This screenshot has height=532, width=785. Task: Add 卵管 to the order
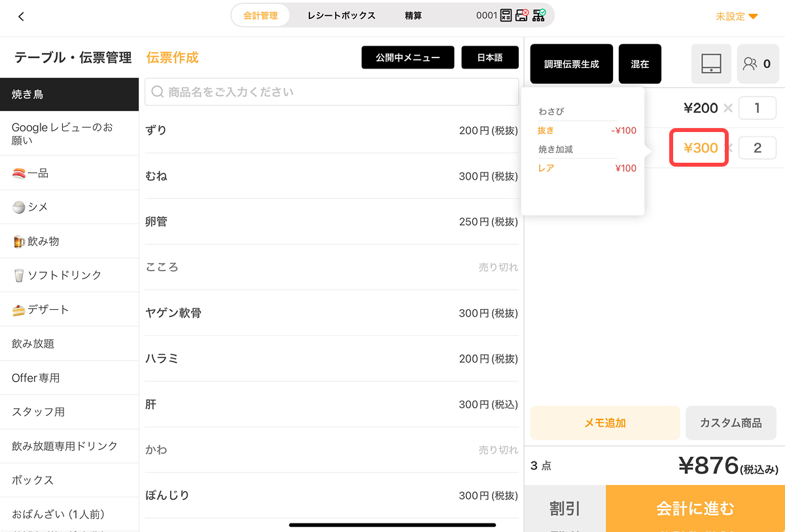[x=332, y=222]
